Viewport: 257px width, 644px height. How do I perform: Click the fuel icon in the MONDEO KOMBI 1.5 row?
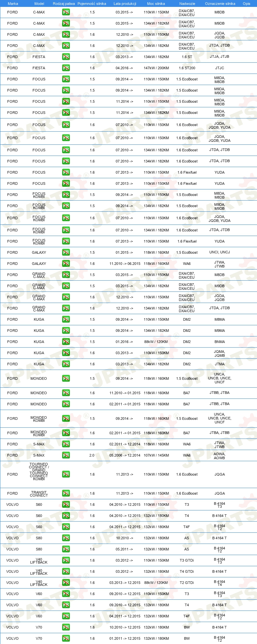click(x=66, y=419)
